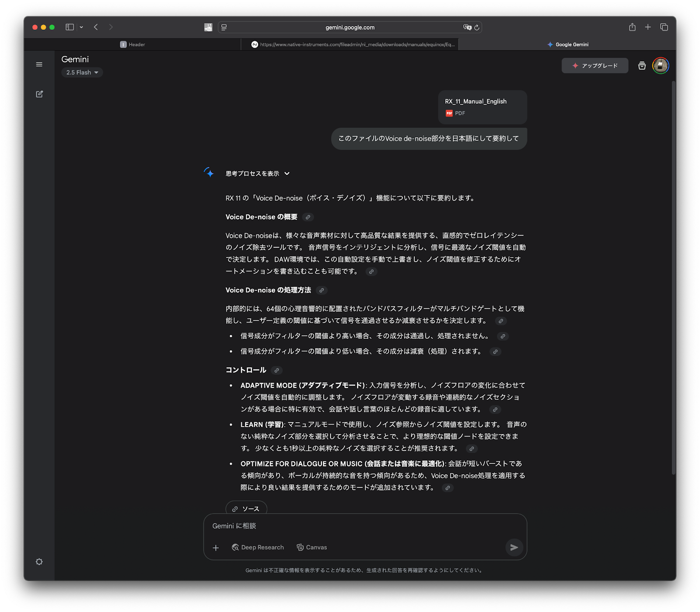
Task: Open the 2.5 Flash model dropdown
Action: [82, 73]
